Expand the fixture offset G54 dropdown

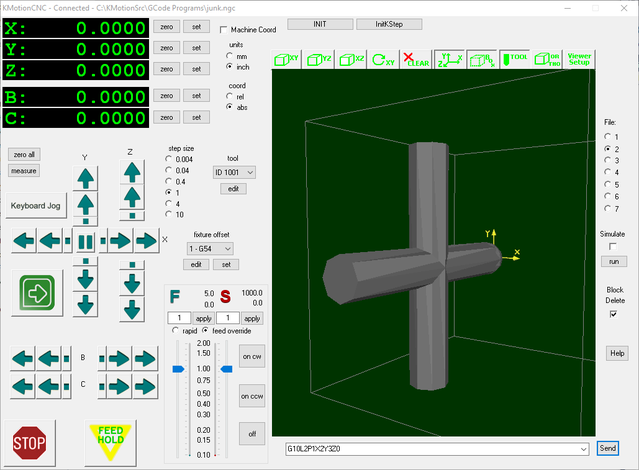coord(210,248)
